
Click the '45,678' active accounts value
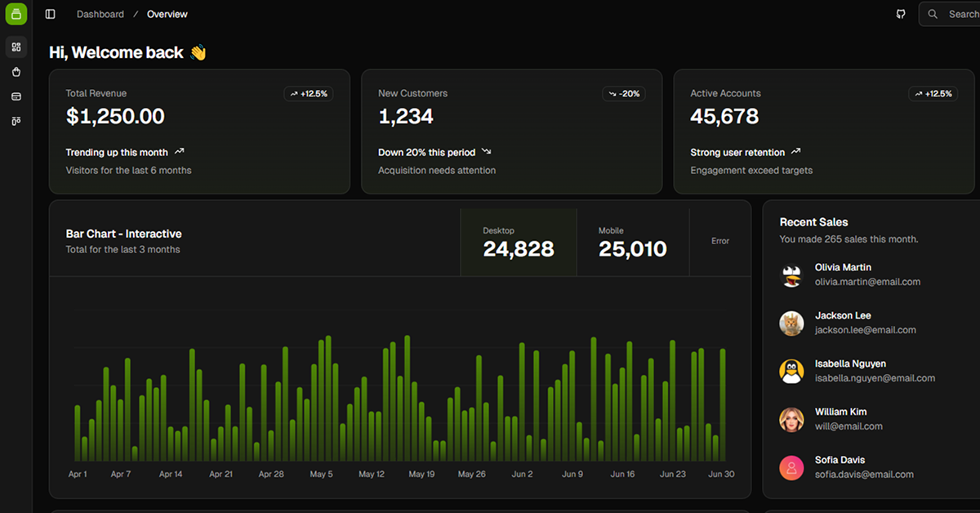[x=724, y=117]
